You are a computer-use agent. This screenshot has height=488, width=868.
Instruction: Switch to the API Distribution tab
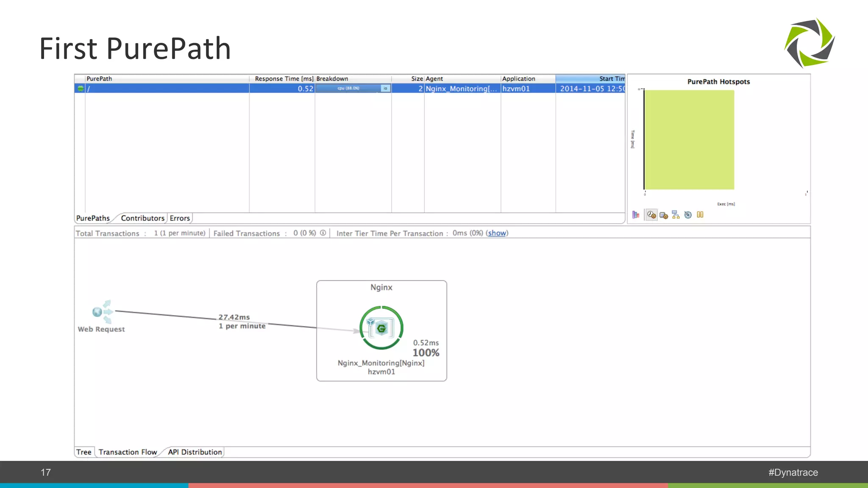click(195, 452)
